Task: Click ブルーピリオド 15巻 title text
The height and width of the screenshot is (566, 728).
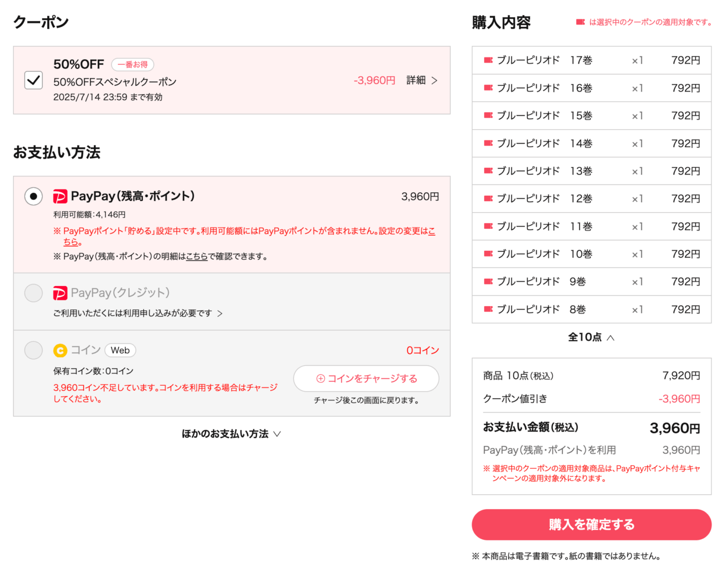Action: pyautogui.click(x=545, y=115)
